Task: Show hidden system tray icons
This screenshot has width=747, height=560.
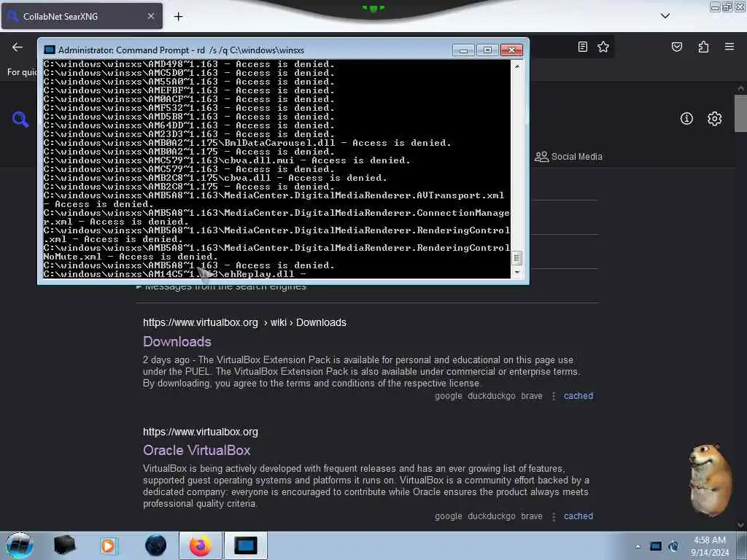Action: point(638,546)
